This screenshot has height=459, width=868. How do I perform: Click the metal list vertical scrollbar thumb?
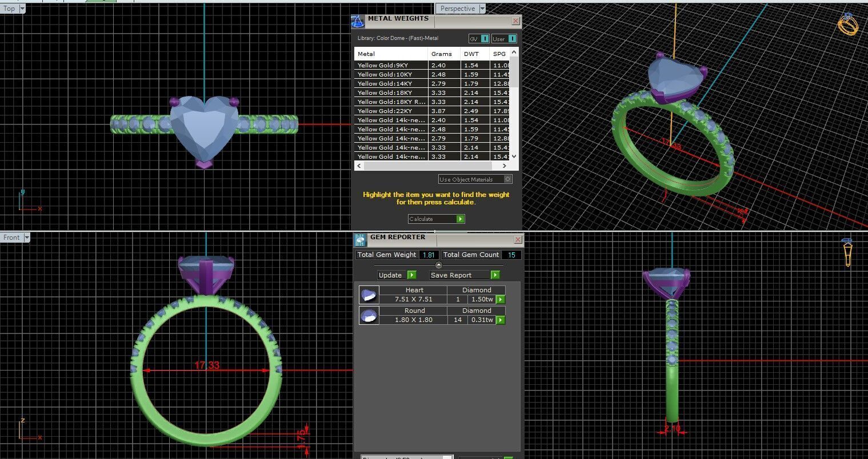(x=514, y=72)
